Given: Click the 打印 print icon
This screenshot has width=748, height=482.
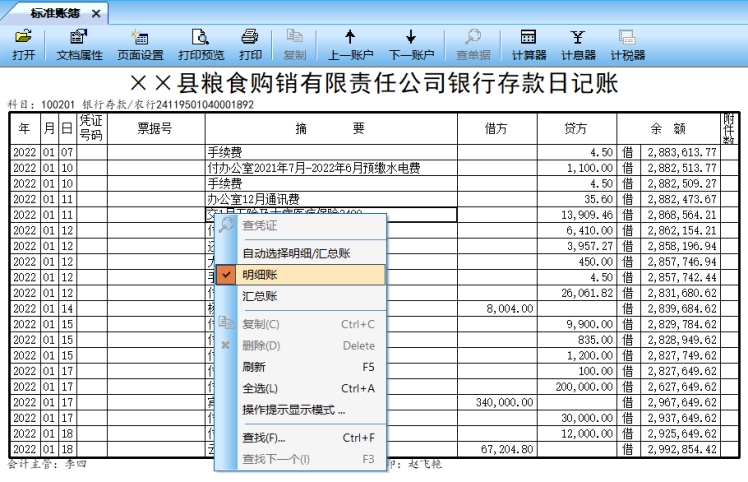Looking at the screenshot, I should [x=250, y=45].
